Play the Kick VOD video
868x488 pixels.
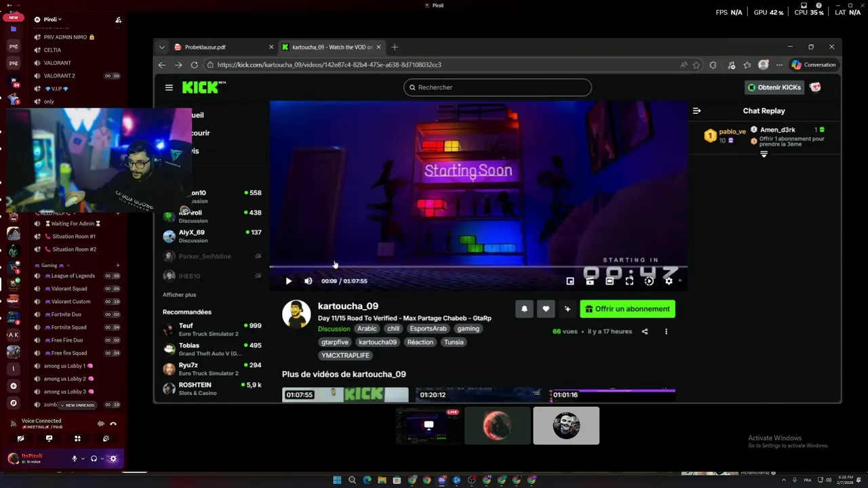(288, 281)
